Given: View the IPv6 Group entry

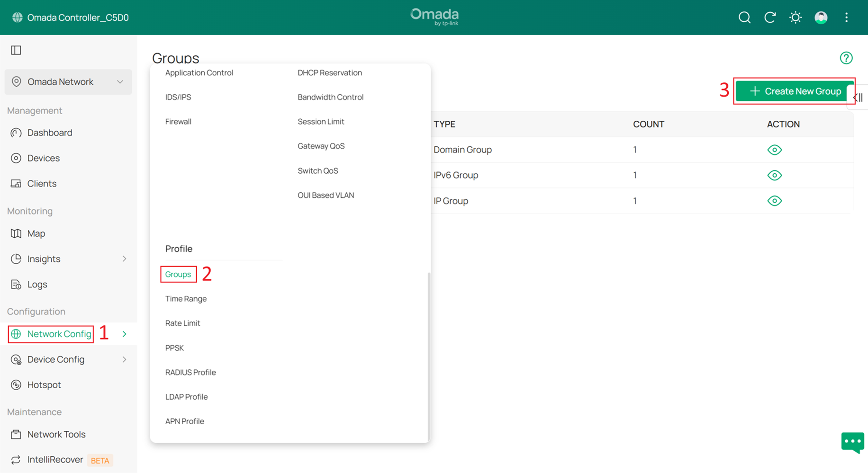Looking at the screenshot, I should 775,175.
